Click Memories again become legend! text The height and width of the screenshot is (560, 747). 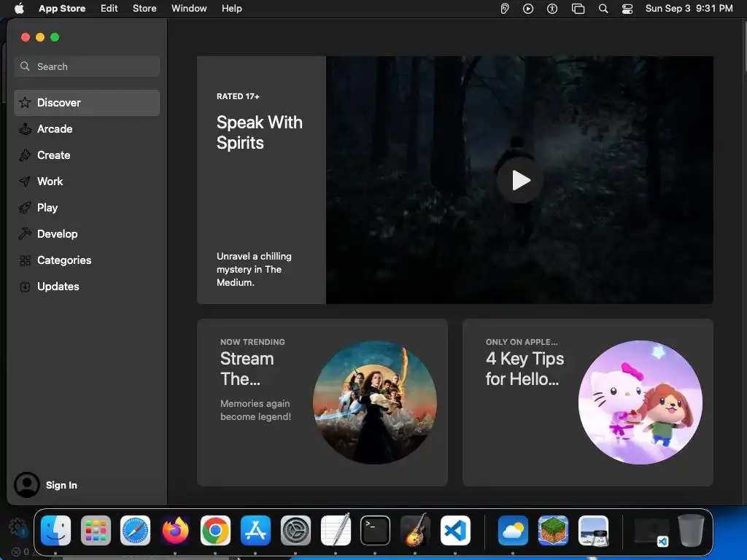255,410
